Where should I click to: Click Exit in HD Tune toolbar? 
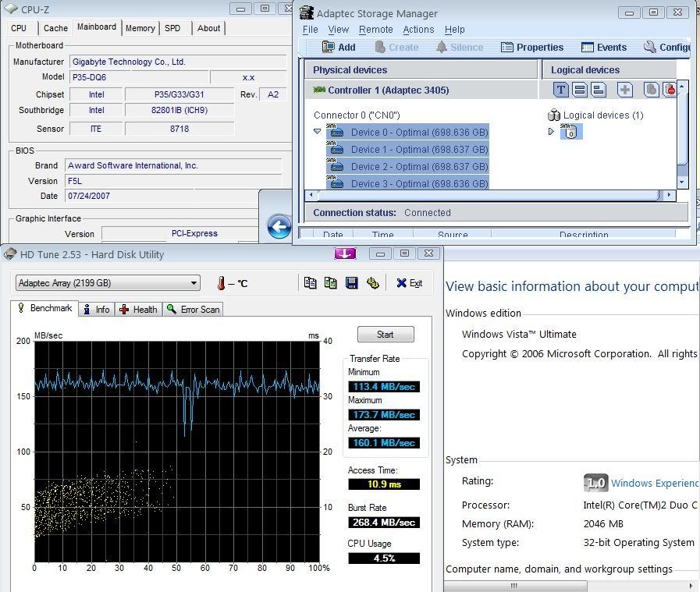coord(410,283)
